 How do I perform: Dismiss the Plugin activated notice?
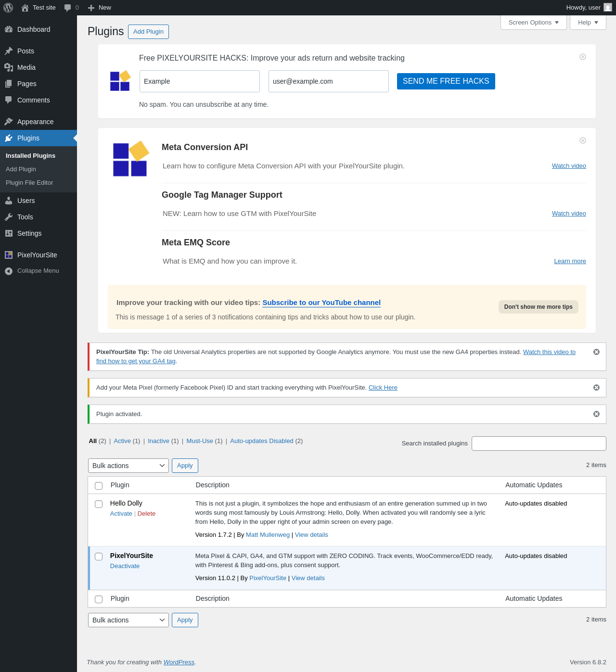coord(596,414)
